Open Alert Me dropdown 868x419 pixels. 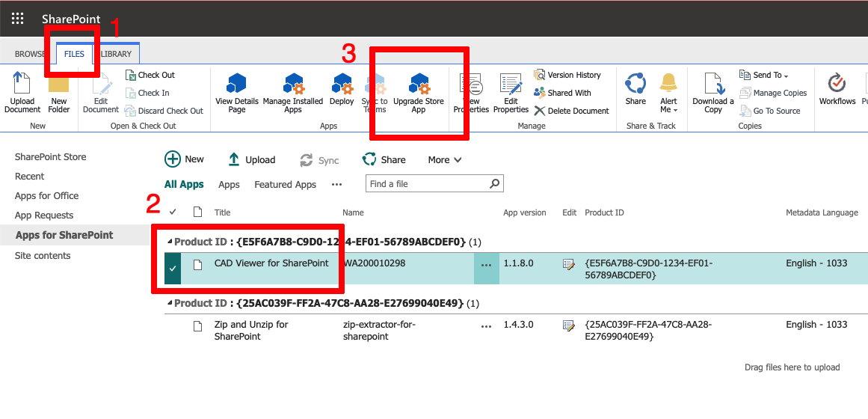(668, 92)
